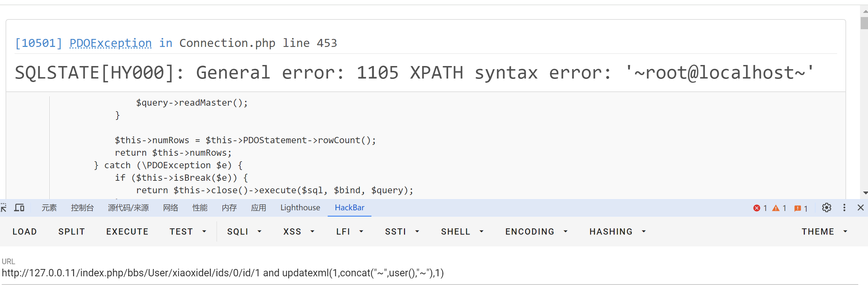
Task: Click the LOAD button in HackBar
Action: pyautogui.click(x=25, y=232)
